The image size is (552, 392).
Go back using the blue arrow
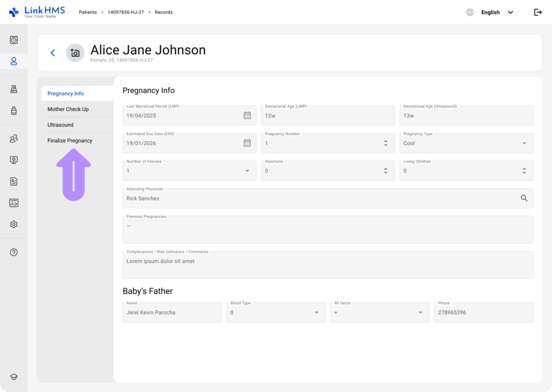(53, 53)
